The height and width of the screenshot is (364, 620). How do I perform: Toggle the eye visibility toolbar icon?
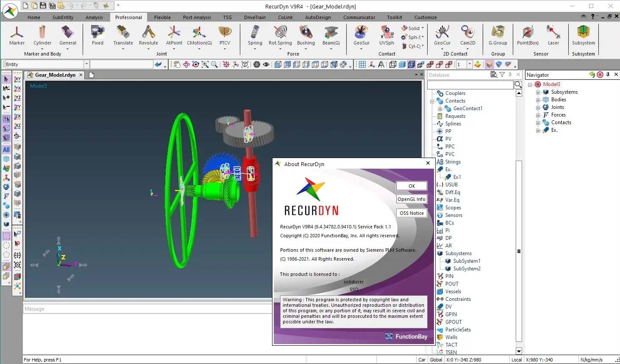coord(266,64)
